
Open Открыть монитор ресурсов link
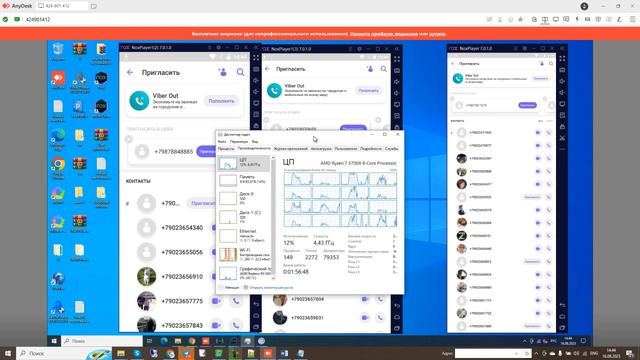pyautogui.click(x=269, y=287)
